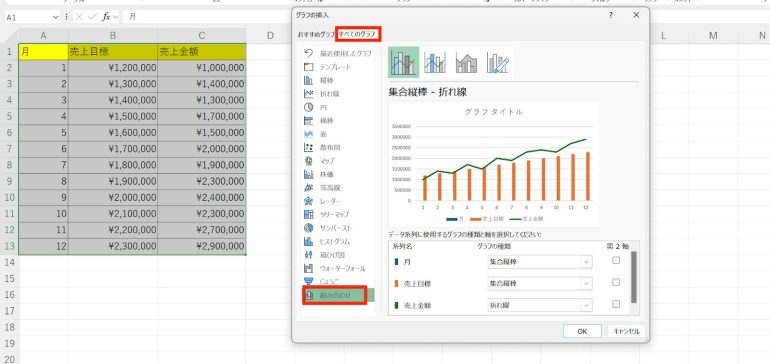This screenshot has height=364, width=770.
Task: Click header cell 売上金額
Action: tap(202, 52)
